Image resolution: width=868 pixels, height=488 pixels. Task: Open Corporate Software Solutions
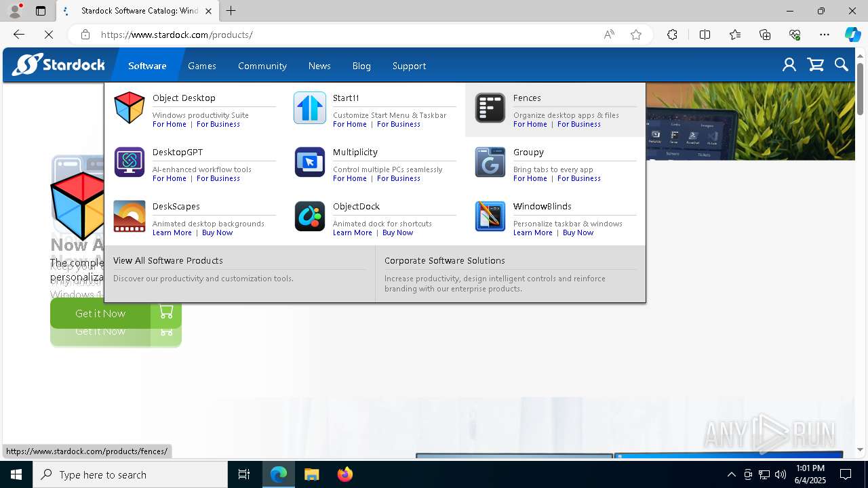coord(445,260)
